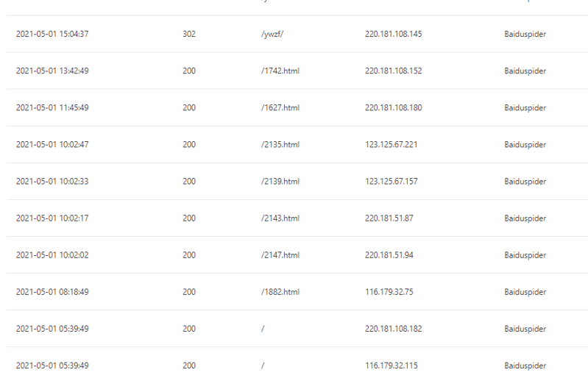
Task: Click the 116.179.32.75 IP address
Action: [389, 292]
